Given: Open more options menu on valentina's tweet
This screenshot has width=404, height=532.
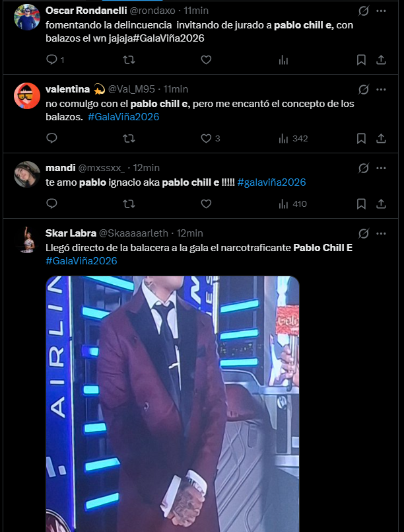Looking at the screenshot, I should (x=381, y=89).
